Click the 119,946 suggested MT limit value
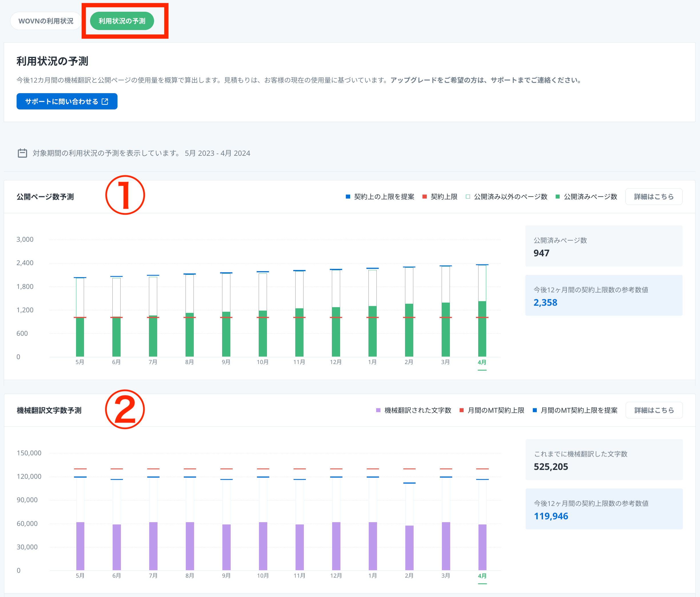This screenshot has width=700, height=597. point(551,516)
